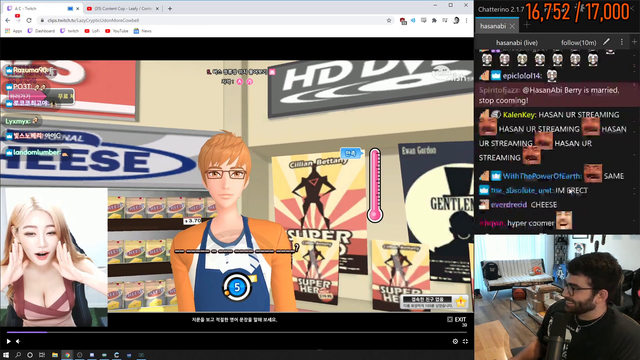
Task: Add new Chatterino tab plus
Action: click(x=527, y=25)
